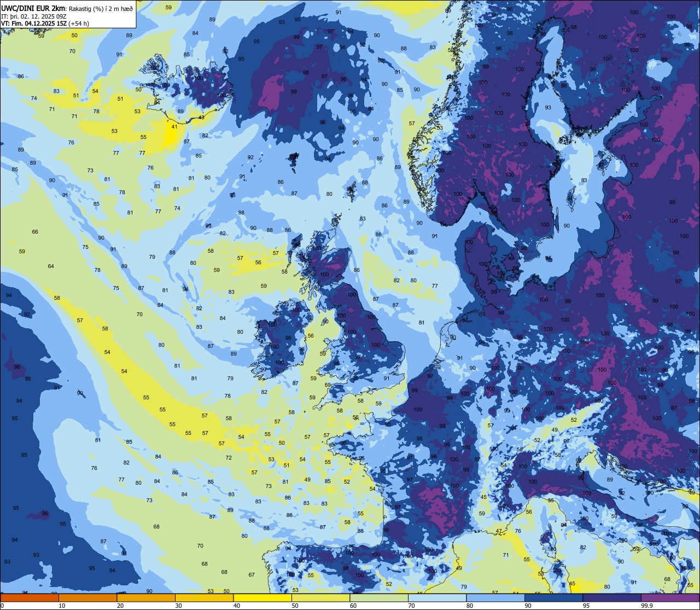The width and height of the screenshot is (700, 610).
Task: Choose the medium blue 80–90 legend block
Action: [496, 597]
